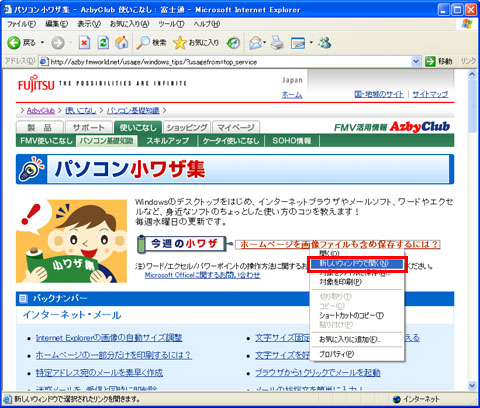
Task: Click the ホーム link
Action: coord(292,95)
